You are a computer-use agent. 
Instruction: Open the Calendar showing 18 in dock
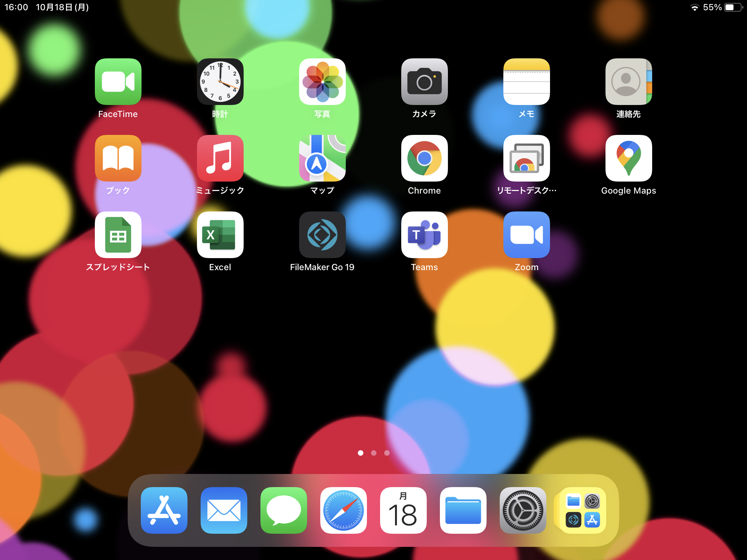(x=403, y=510)
